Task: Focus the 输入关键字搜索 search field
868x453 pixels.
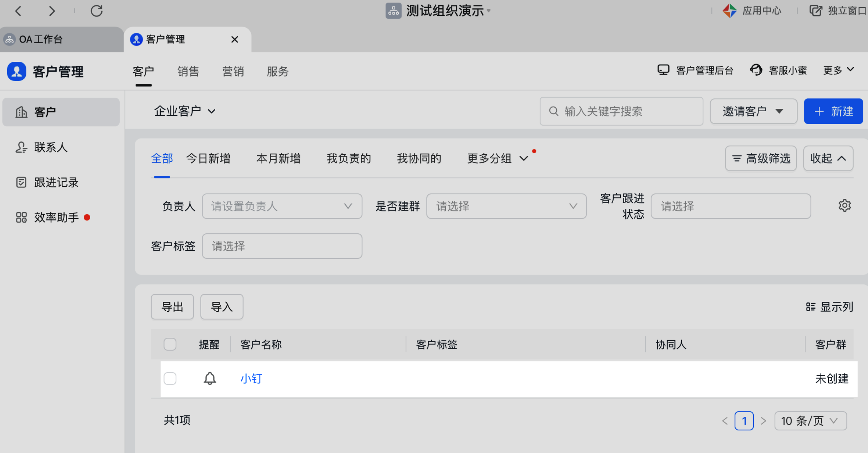Action: coord(621,111)
